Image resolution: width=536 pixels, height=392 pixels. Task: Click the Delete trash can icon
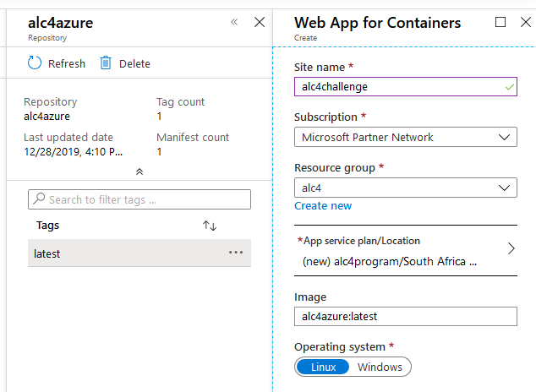pyautogui.click(x=106, y=63)
